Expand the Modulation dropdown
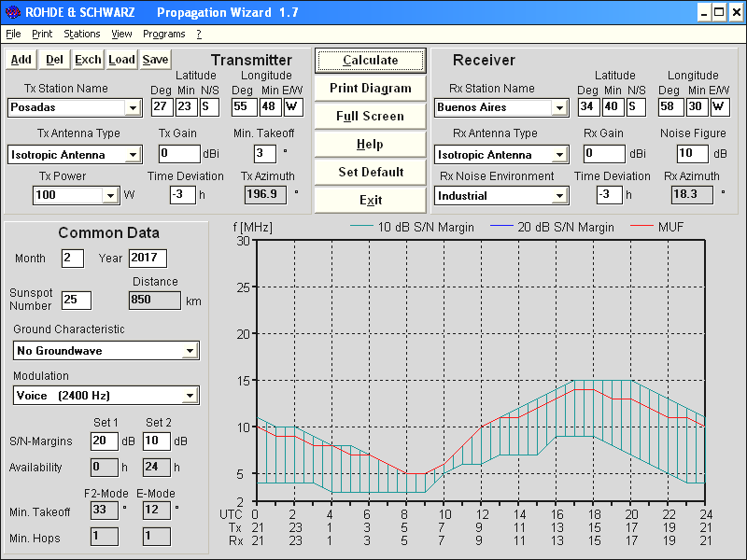This screenshot has width=747, height=560. click(x=190, y=396)
